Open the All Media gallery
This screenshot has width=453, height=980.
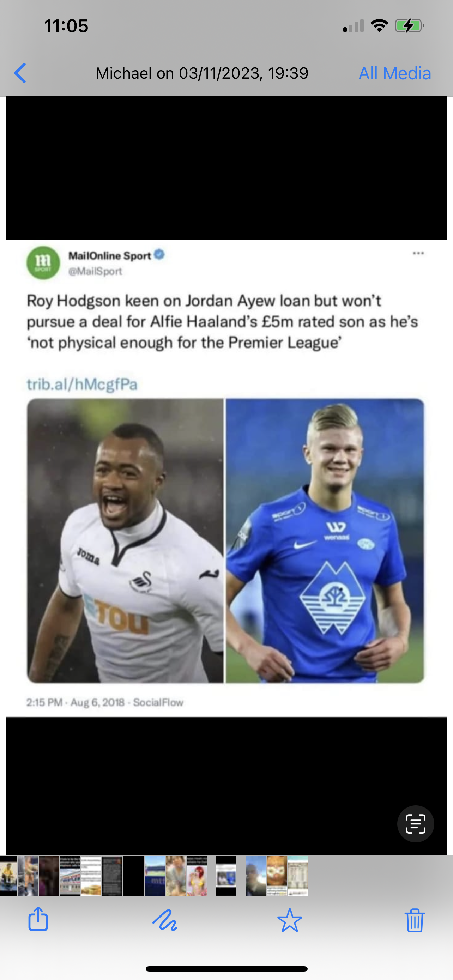tap(394, 73)
